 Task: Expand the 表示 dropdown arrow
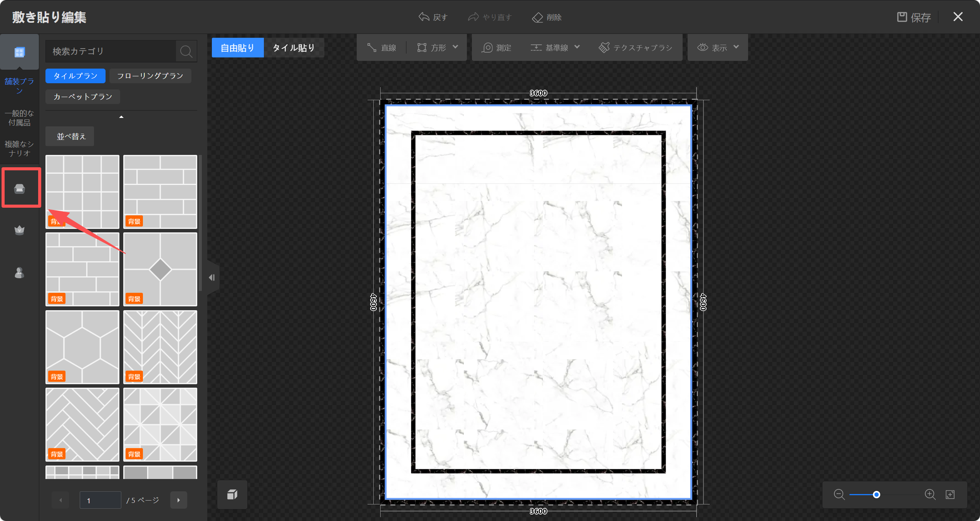(x=736, y=47)
